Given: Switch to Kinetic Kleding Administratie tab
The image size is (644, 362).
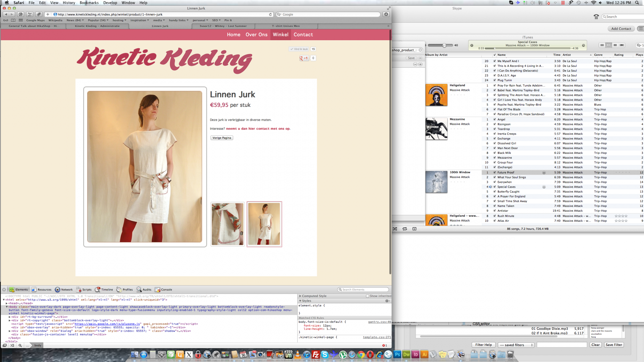Looking at the screenshot, I should pyautogui.click(x=97, y=26).
